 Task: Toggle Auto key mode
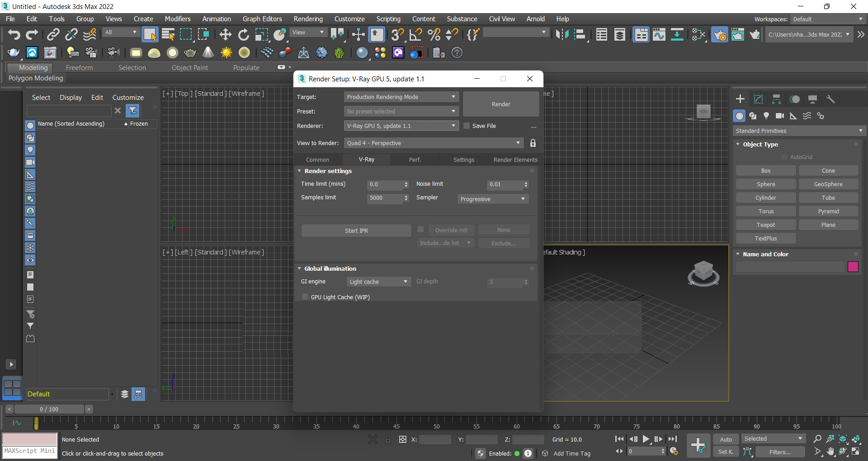[x=726, y=439]
